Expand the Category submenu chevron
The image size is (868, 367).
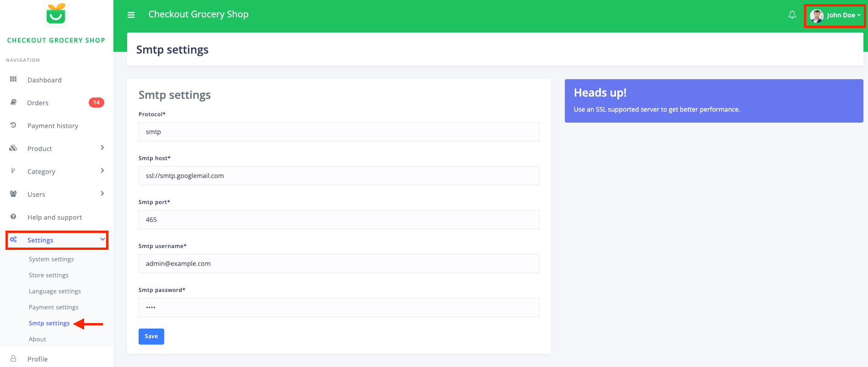pos(102,171)
